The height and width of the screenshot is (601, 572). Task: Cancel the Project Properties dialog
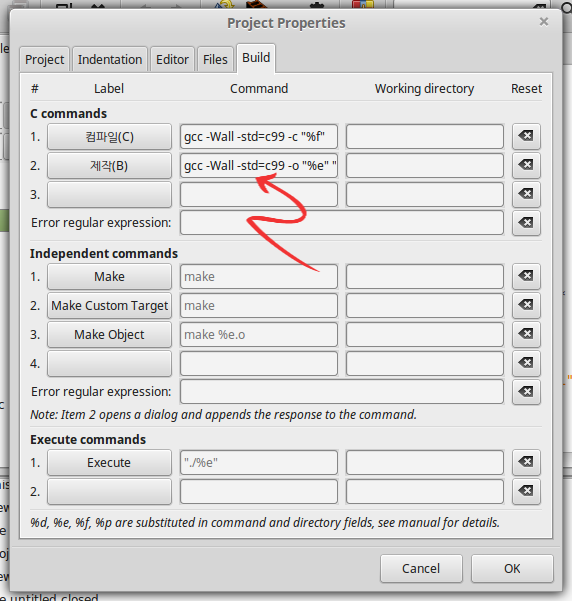[x=421, y=568]
